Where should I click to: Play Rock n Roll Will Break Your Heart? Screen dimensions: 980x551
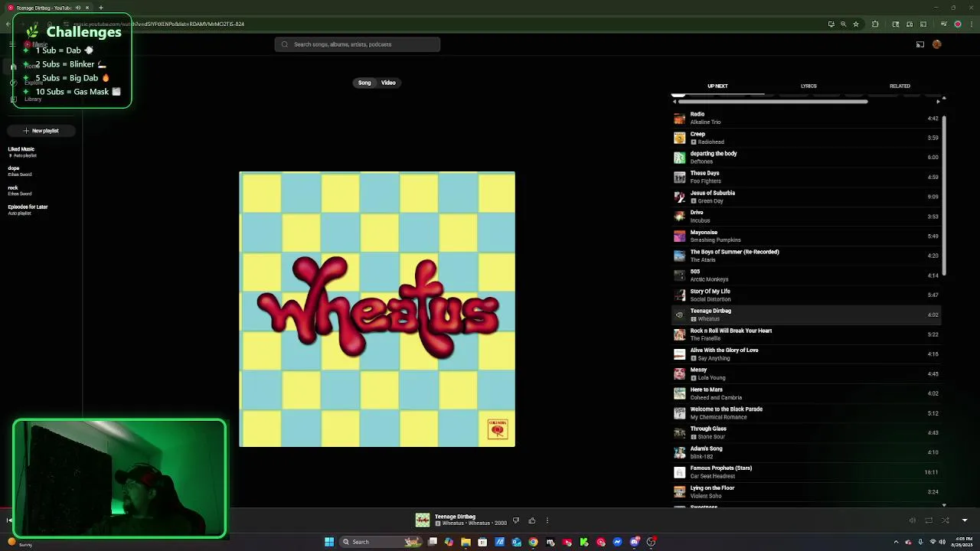coord(805,334)
